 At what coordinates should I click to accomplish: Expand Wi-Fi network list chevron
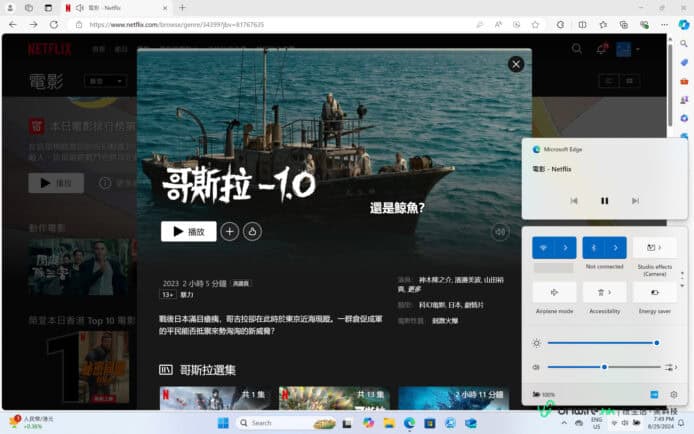pos(566,248)
